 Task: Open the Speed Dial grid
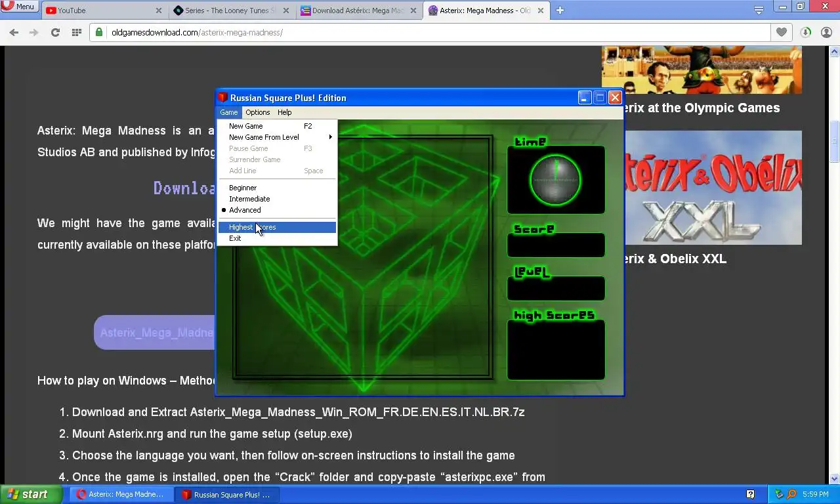76,32
